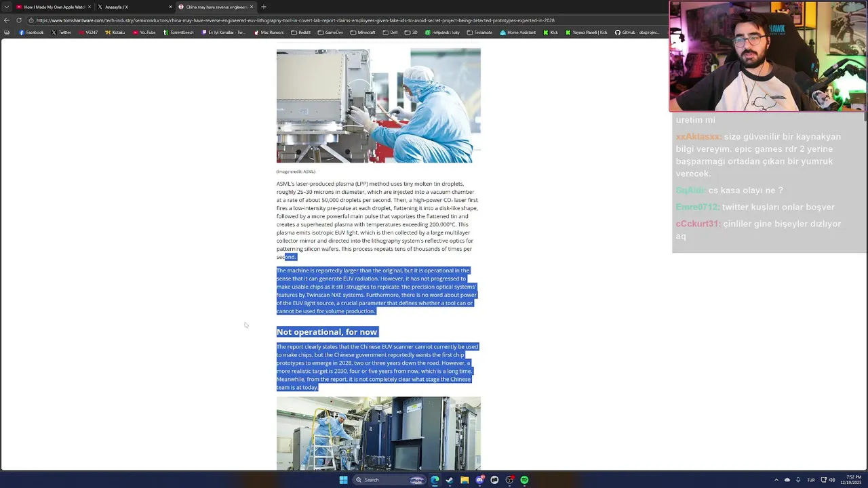Screen dimensions: 868x488
Task: Click the taskbar Search box
Action: click(x=390, y=480)
